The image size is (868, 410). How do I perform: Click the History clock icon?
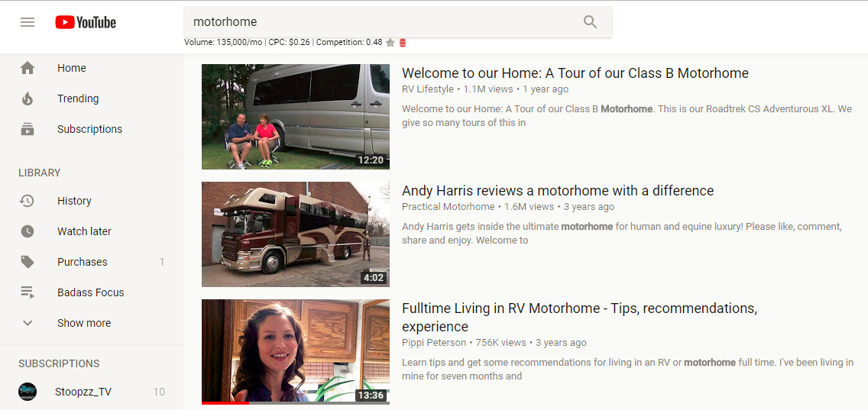(x=28, y=201)
